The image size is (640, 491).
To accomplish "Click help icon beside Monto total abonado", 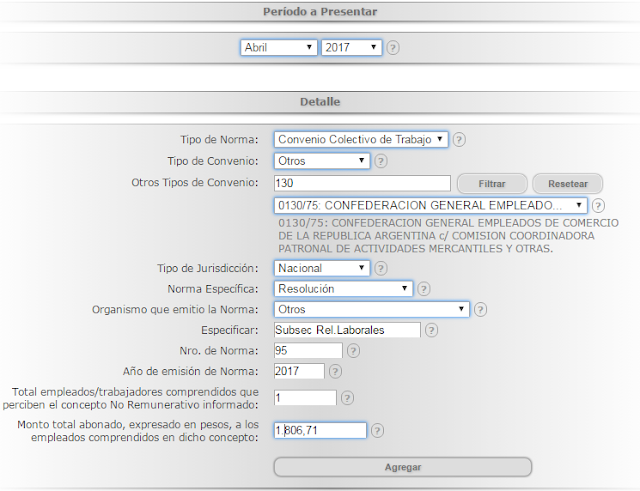I will pyautogui.click(x=378, y=431).
